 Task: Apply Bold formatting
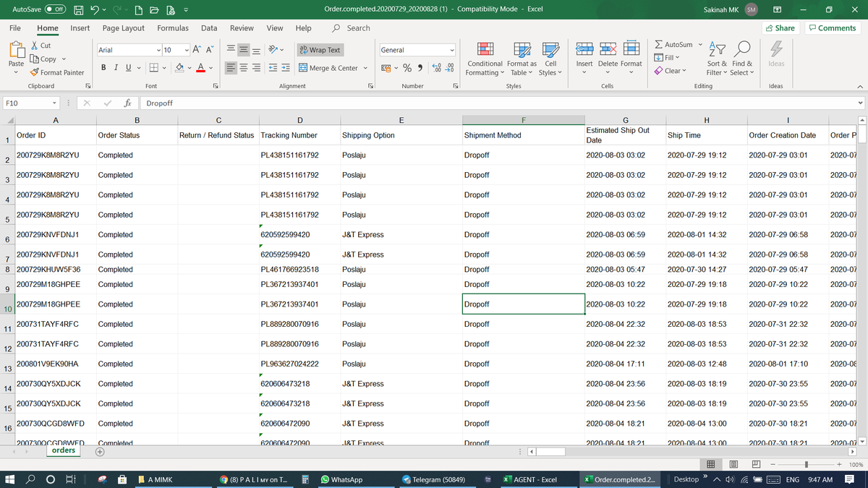pyautogui.click(x=104, y=67)
